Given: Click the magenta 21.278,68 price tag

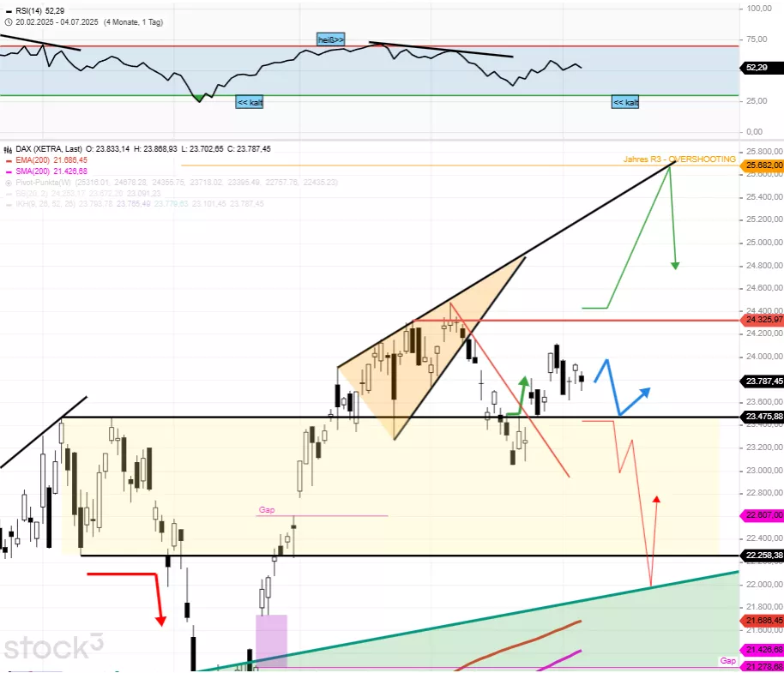Looking at the screenshot, I should click(763, 667).
